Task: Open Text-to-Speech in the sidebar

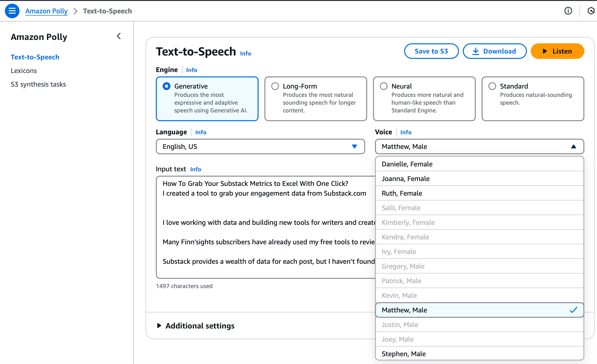Action: tap(35, 57)
